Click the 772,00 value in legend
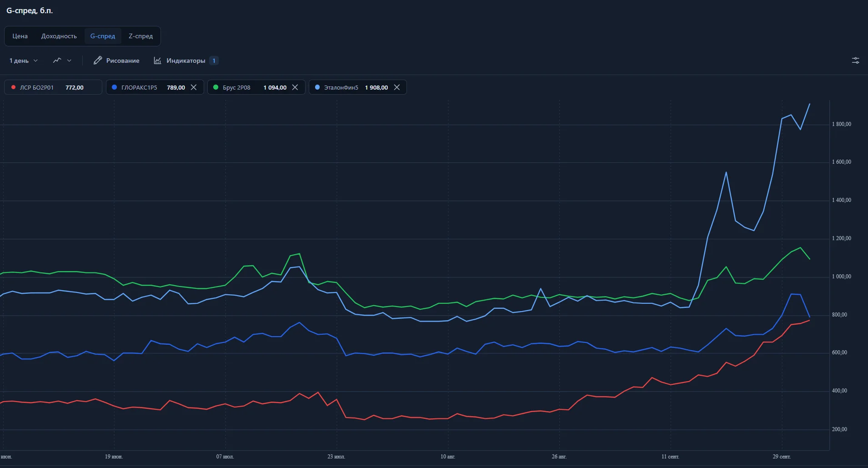868x468 pixels. tap(75, 87)
